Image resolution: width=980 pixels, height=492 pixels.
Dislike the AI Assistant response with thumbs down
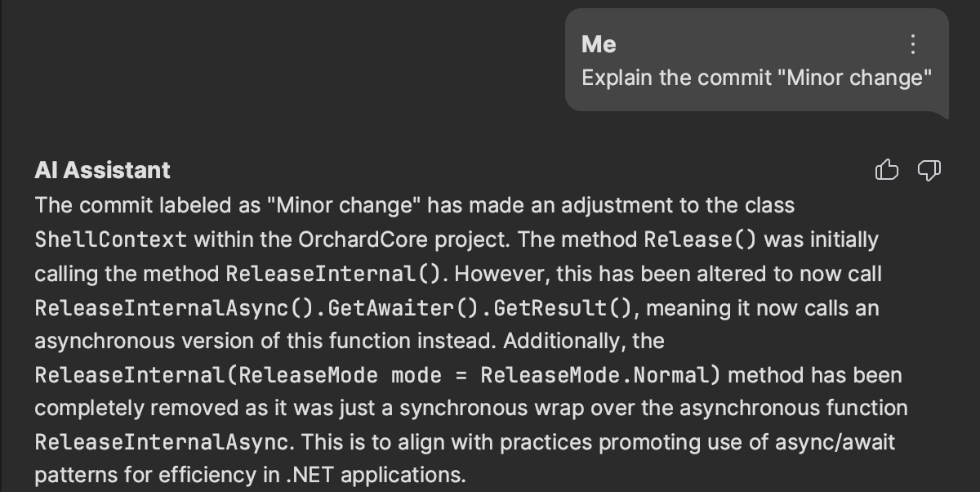pyautogui.click(x=929, y=170)
